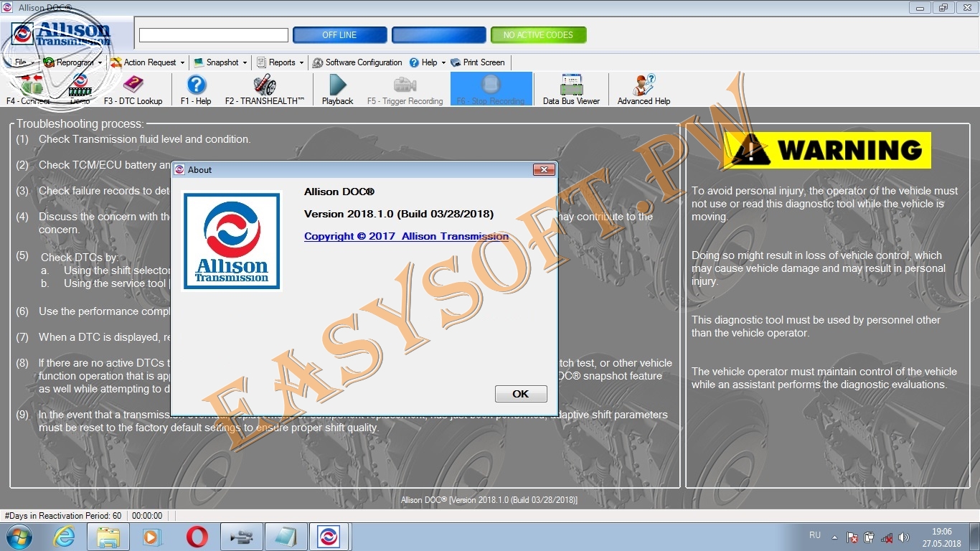Open the Action Center flag icon
The image size is (980, 551).
coord(852,537)
